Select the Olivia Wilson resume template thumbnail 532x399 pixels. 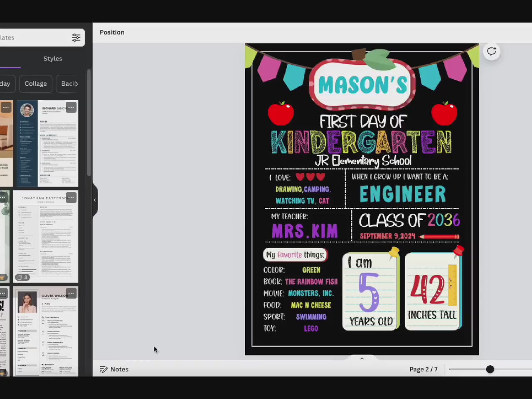[x=46, y=331]
